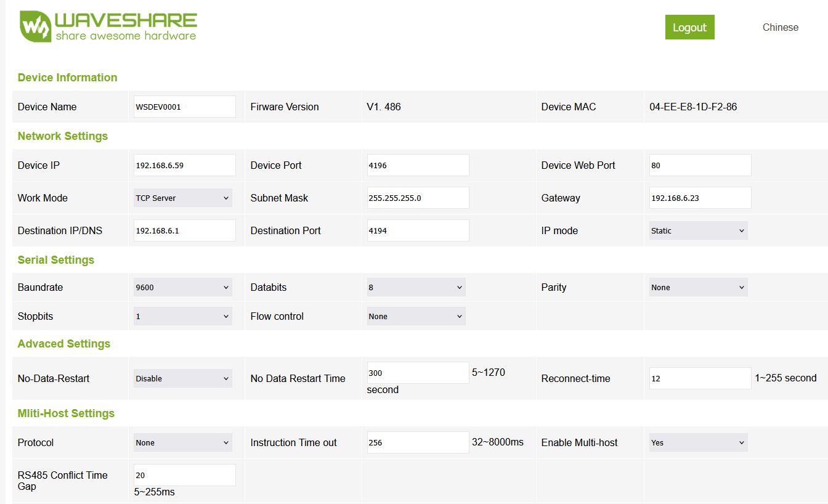Switch language via the Chinese link
The width and height of the screenshot is (828, 504).
780,27
